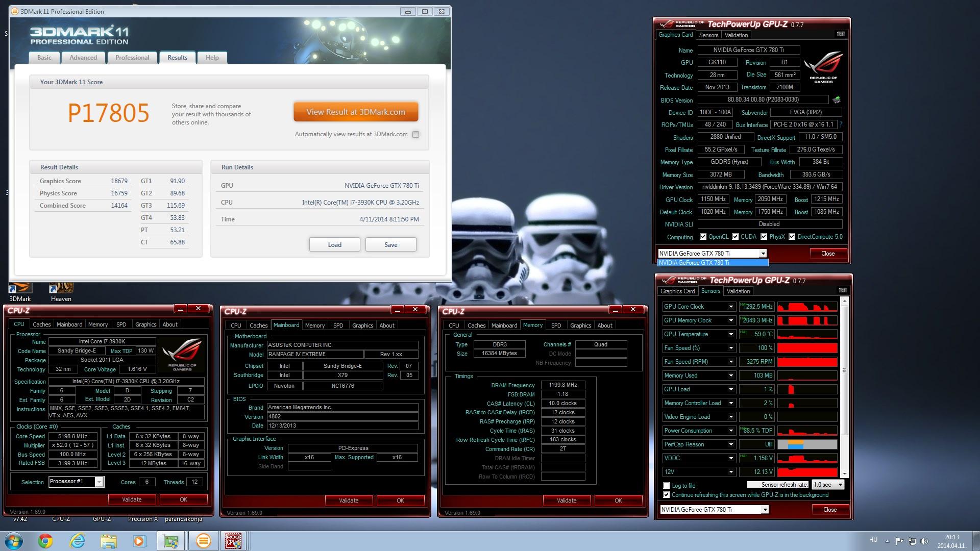Click ROG CPU-Z taskbar icon

(x=233, y=541)
